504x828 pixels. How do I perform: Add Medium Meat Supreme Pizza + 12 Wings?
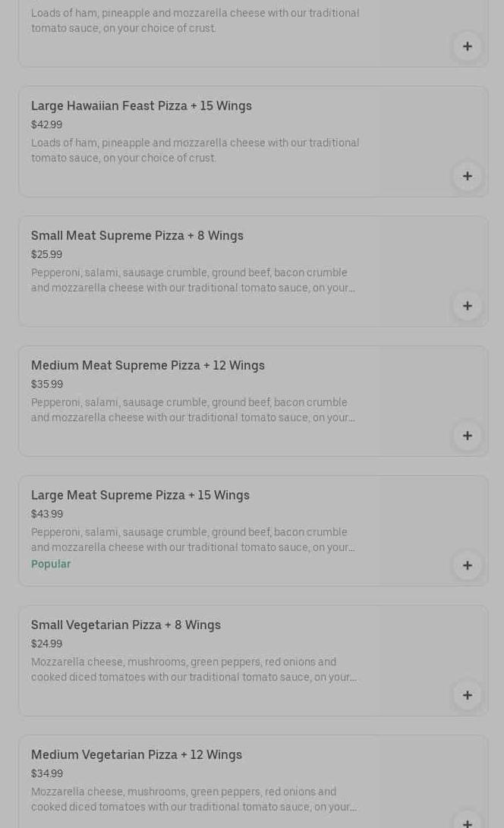coord(467,436)
